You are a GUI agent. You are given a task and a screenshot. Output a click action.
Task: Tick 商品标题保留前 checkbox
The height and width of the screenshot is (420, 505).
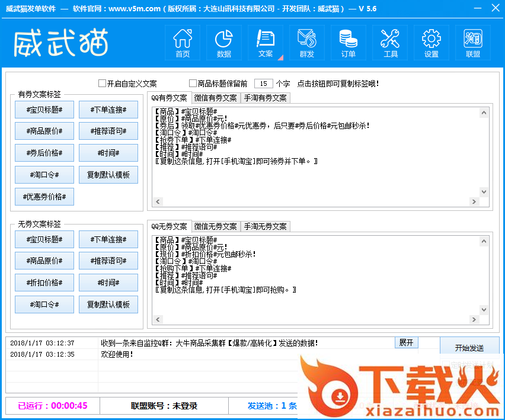click(x=193, y=84)
